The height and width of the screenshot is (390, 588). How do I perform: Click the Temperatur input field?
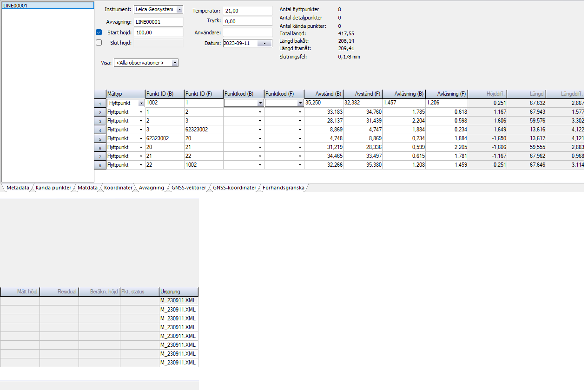(x=247, y=11)
